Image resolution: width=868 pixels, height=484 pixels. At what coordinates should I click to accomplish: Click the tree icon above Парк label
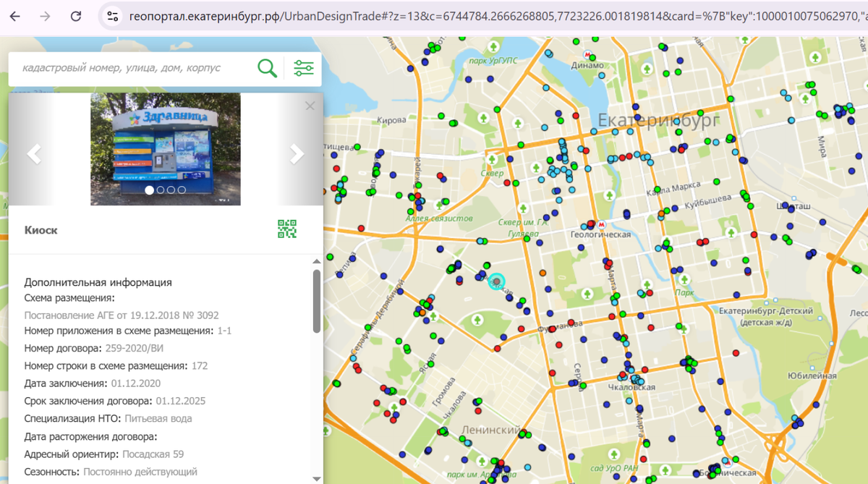coord(684,279)
